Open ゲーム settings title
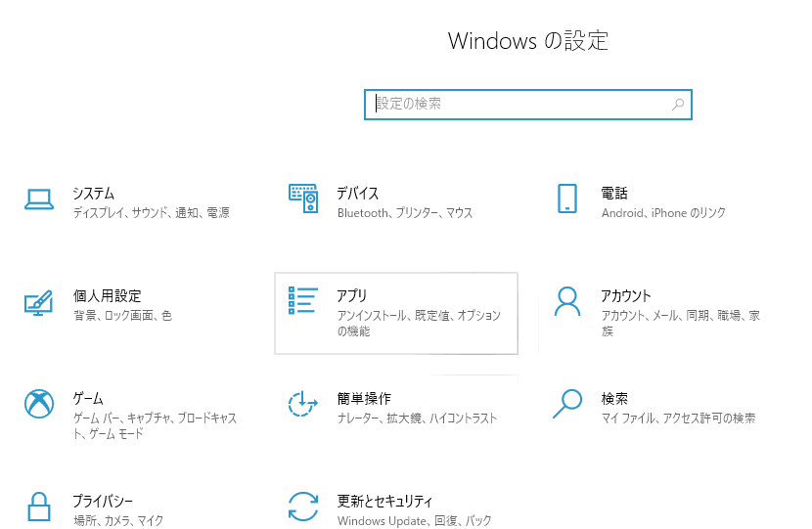This screenshot has width=812, height=529. [x=88, y=399]
